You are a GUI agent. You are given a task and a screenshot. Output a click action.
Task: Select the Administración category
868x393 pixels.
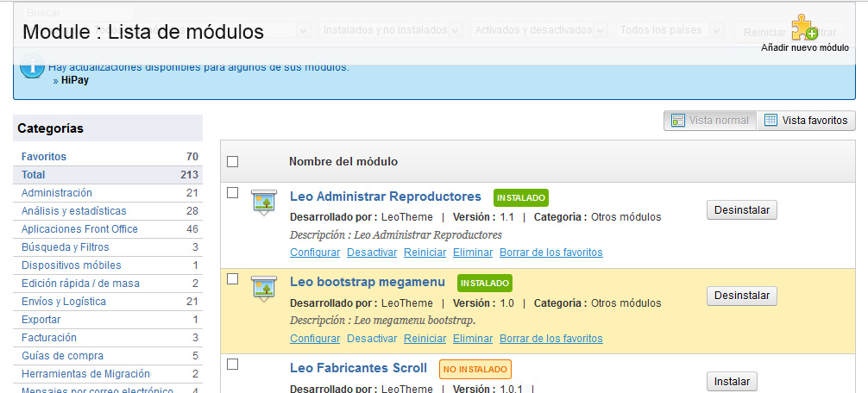(x=108, y=193)
